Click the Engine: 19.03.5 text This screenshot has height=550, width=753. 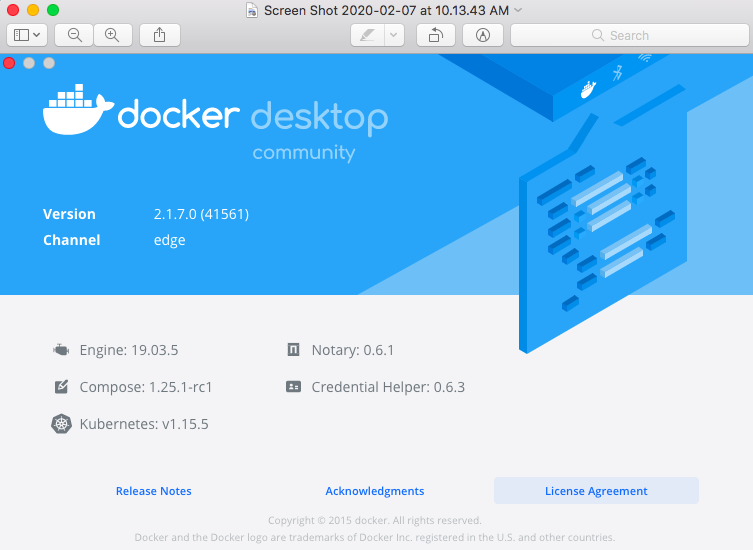click(x=129, y=350)
